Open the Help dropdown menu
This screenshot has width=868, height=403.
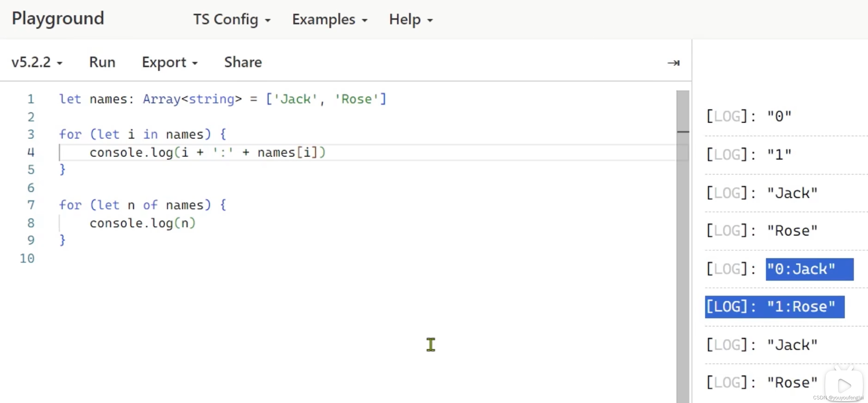411,19
